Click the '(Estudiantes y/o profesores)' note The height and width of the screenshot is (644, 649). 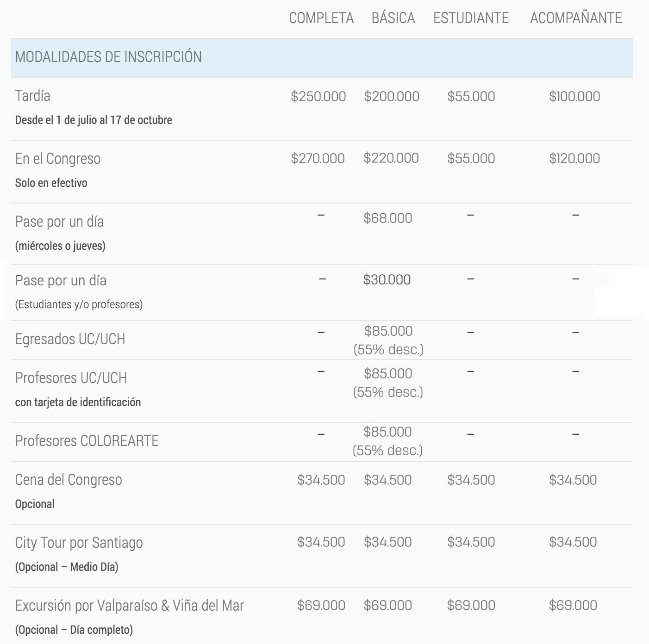(79, 304)
